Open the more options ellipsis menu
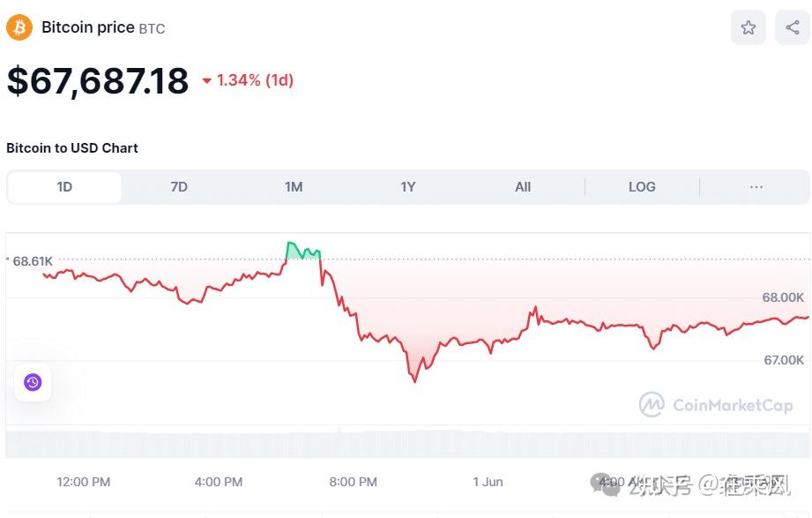Screen dimensions: 812x518 tap(756, 187)
